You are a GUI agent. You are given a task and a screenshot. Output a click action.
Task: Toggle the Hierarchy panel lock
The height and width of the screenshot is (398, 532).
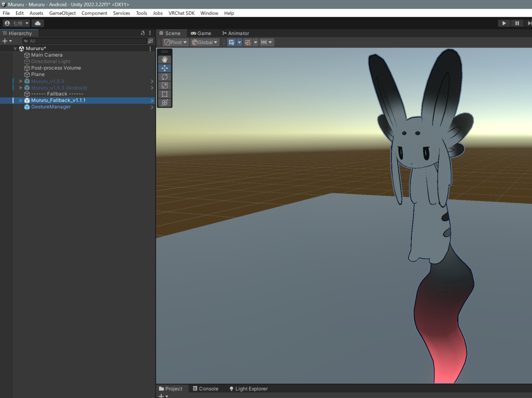[x=143, y=33]
